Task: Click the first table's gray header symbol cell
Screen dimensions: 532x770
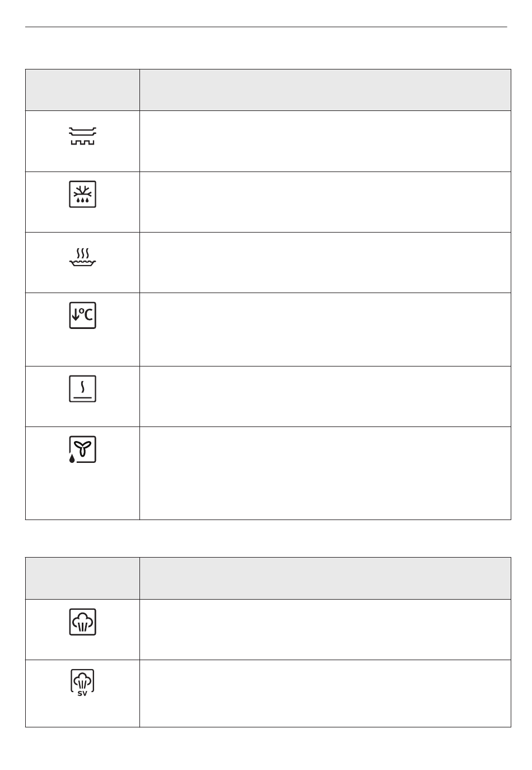Action: 82,90
